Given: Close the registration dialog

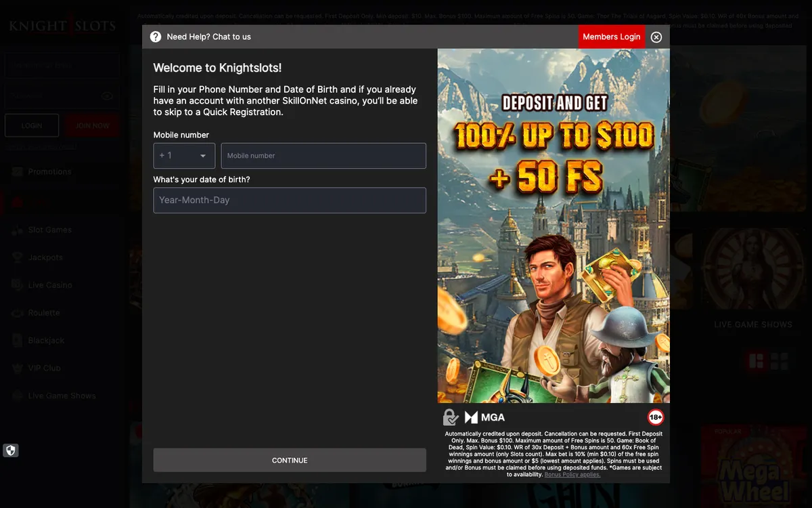Looking at the screenshot, I should pos(656,37).
